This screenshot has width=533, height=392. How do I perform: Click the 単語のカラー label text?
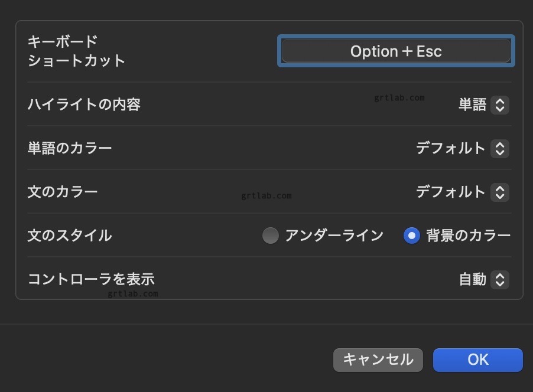click(x=70, y=148)
